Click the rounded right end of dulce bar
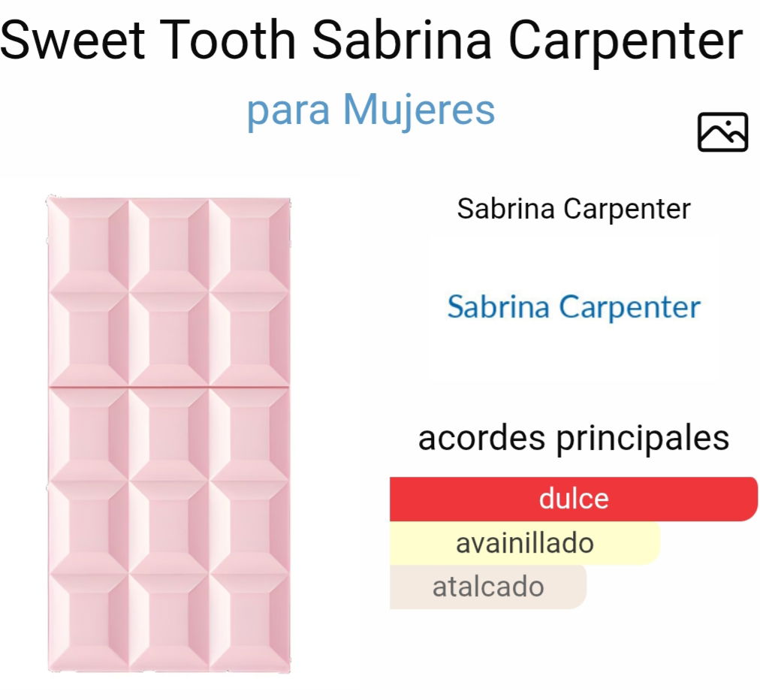760x700 pixels. pyautogui.click(x=746, y=499)
